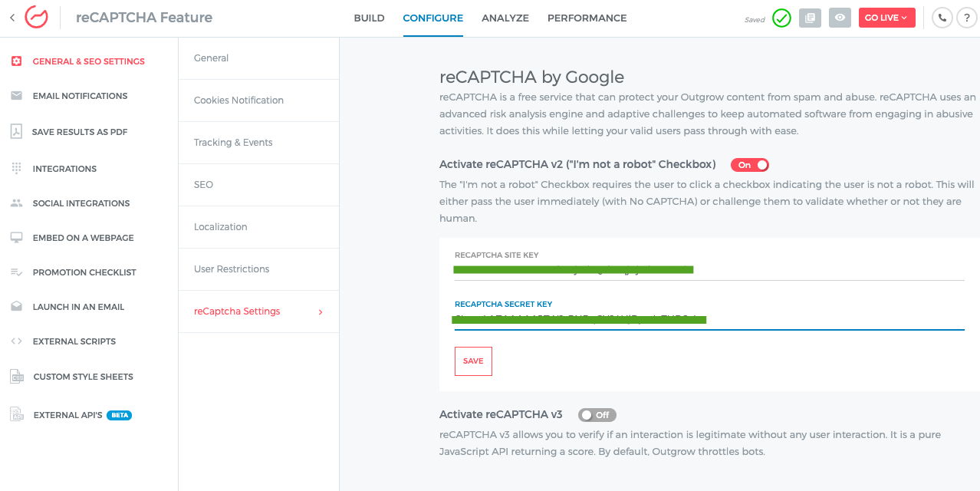Viewport: 980px width, 491px height.
Task: Open help question mark icon
Action: tap(967, 18)
